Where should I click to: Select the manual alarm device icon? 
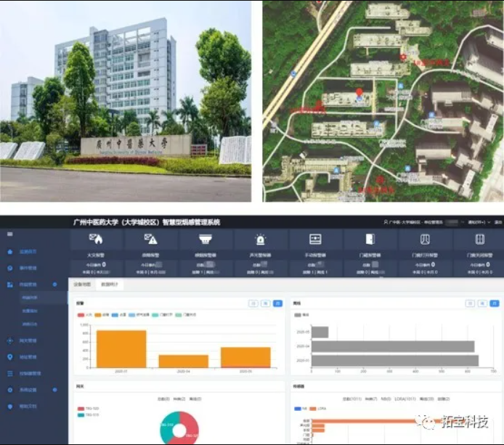315,240
